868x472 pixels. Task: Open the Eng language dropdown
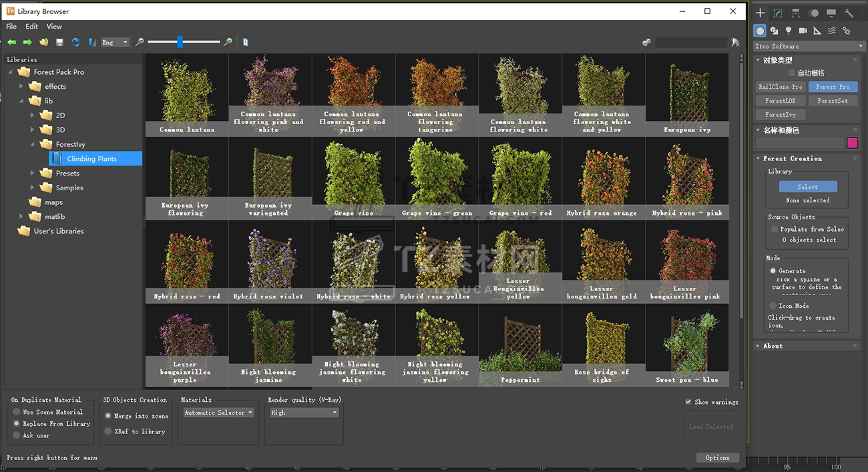pyautogui.click(x=115, y=42)
